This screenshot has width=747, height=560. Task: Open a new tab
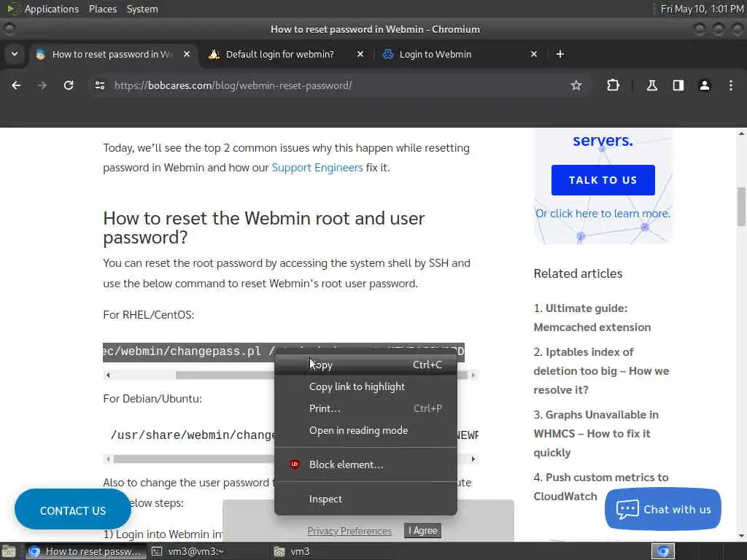[x=560, y=54]
